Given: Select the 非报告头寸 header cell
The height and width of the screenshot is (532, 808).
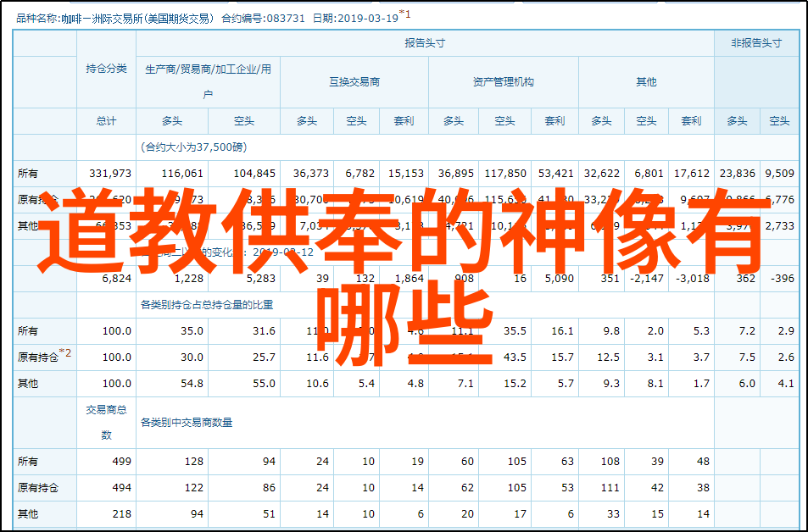Looking at the screenshot, I should click(x=755, y=43).
